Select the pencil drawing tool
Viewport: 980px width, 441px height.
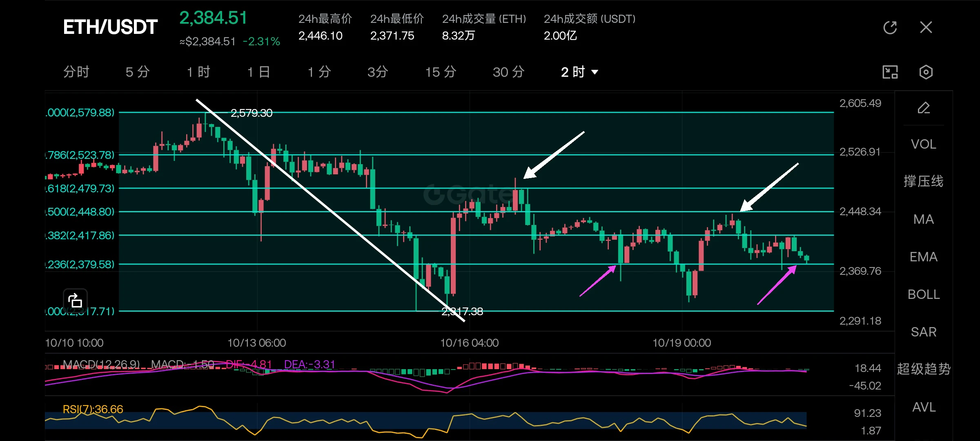[924, 108]
